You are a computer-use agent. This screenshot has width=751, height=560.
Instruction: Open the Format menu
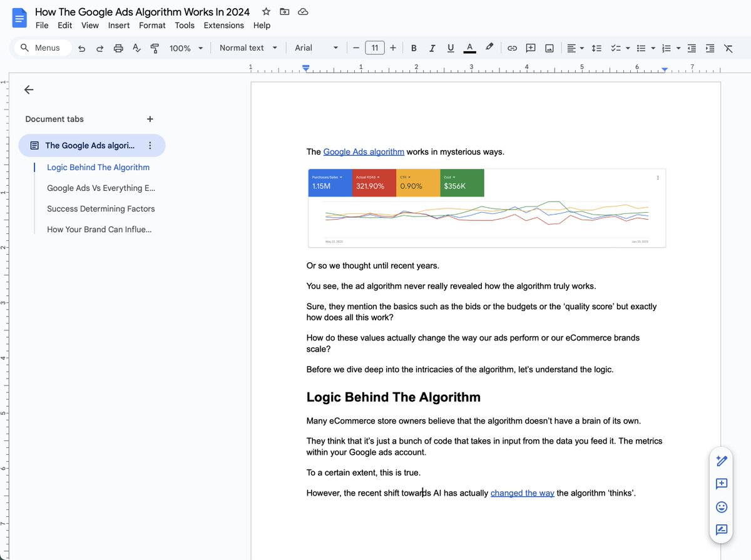[x=152, y=26]
